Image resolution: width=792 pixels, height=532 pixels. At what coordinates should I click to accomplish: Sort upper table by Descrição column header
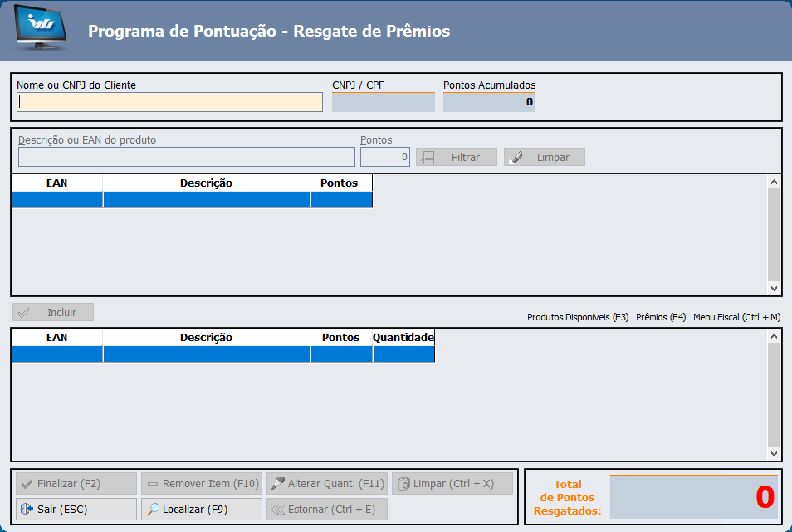tap(206, 183)
